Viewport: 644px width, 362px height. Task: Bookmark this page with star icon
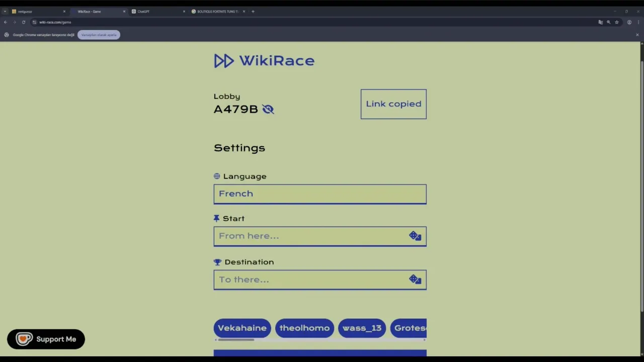[616, 22]
